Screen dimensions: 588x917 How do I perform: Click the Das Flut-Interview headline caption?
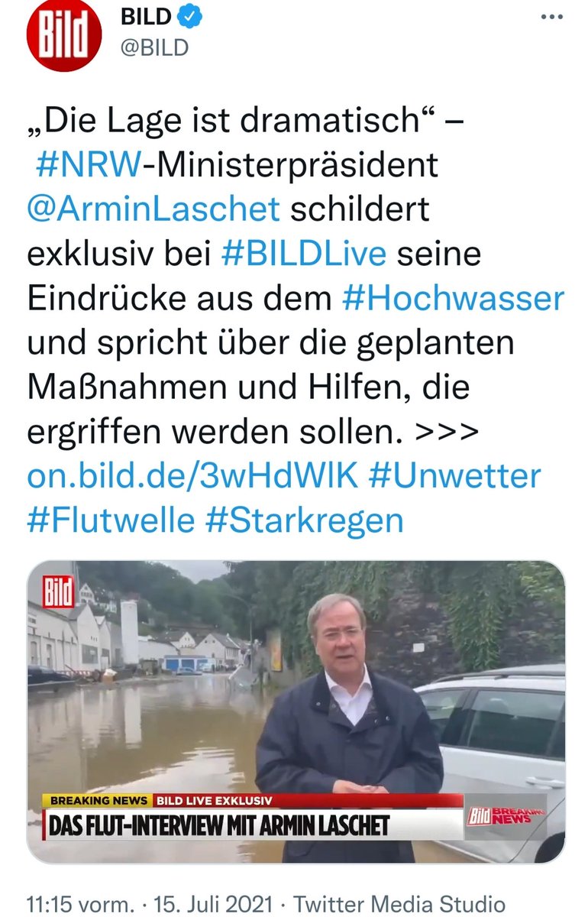pyautogui.click(x=220, y=825)
